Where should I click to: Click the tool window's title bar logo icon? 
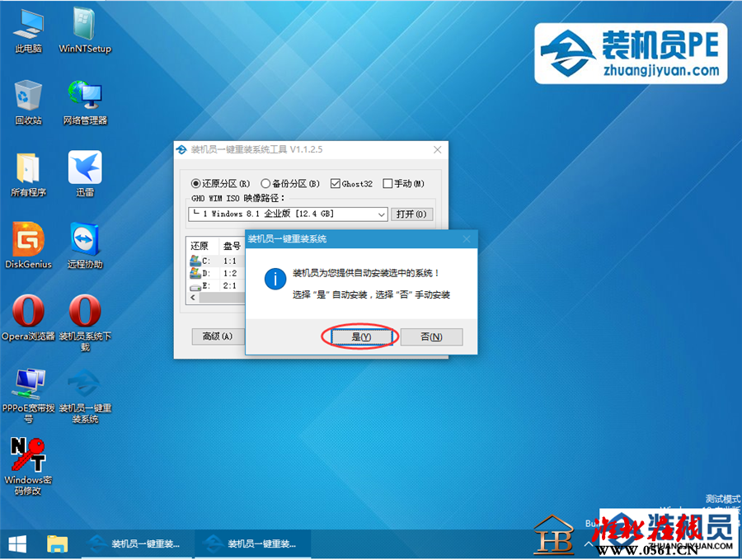pyautogui.click(x=181, y=150)
